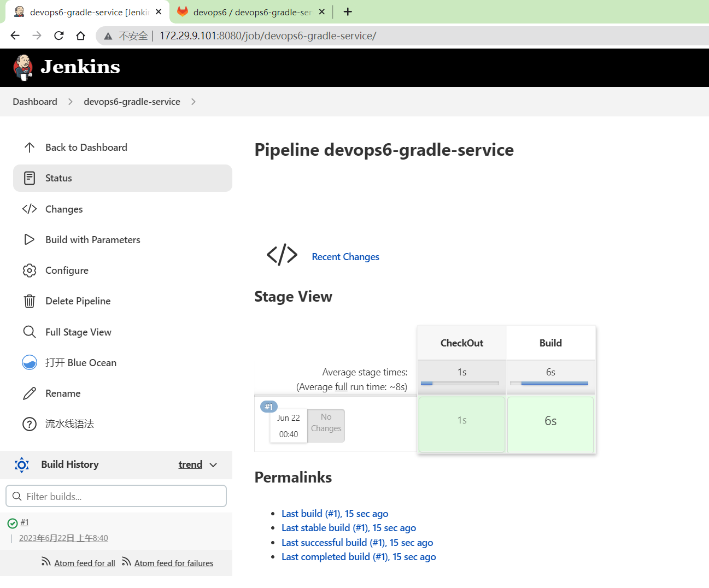Click the Delete Pipeline trash icon

point(30,301)
